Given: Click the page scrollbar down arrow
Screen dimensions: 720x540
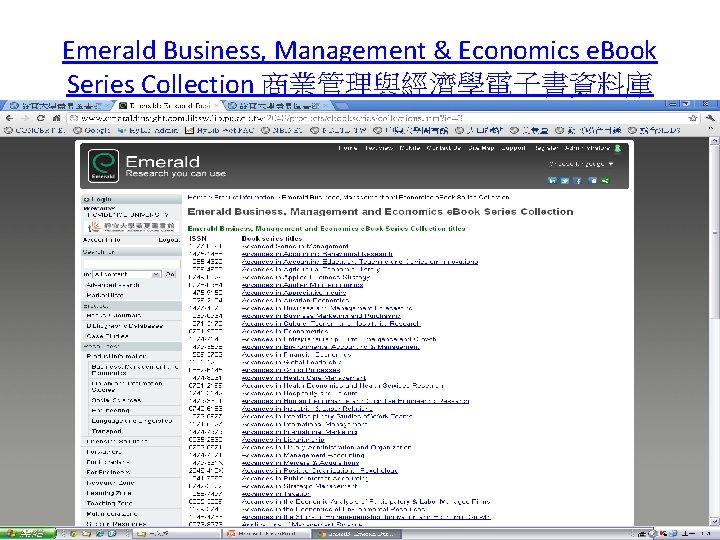Looking at the screenshot, I should pos(714,522).
